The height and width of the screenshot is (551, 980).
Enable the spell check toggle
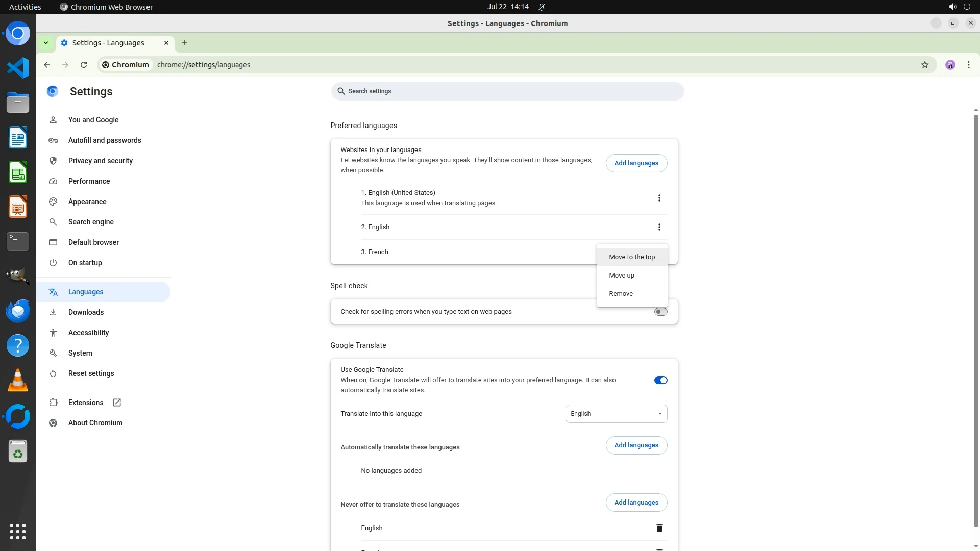pyautogui.click(x=660, y=312)
